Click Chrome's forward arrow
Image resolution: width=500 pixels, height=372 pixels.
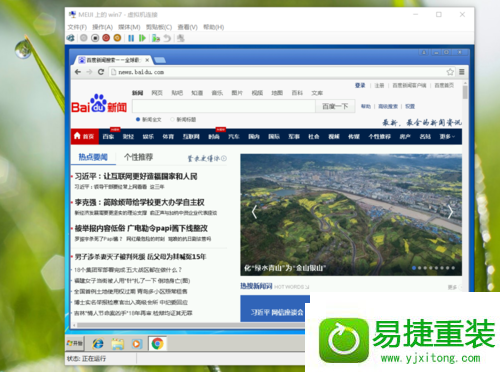click(89, 72)
